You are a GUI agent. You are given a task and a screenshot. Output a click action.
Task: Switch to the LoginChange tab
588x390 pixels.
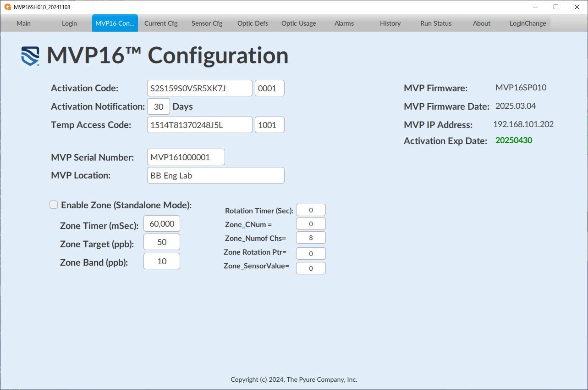528,23
